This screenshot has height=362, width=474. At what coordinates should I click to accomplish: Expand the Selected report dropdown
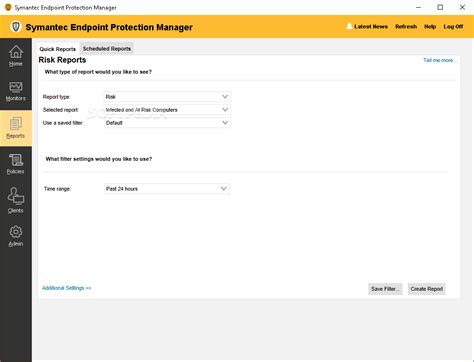click(x=167, y=110)
